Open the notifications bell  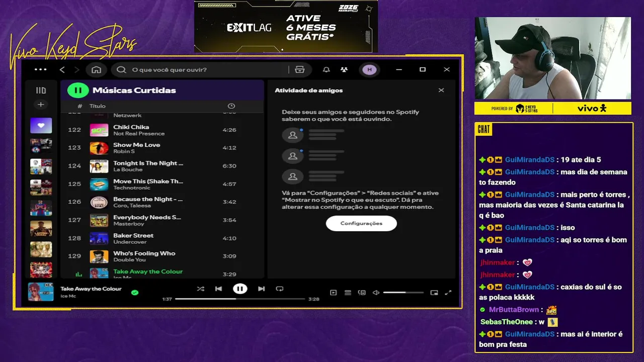click(326, 69)
